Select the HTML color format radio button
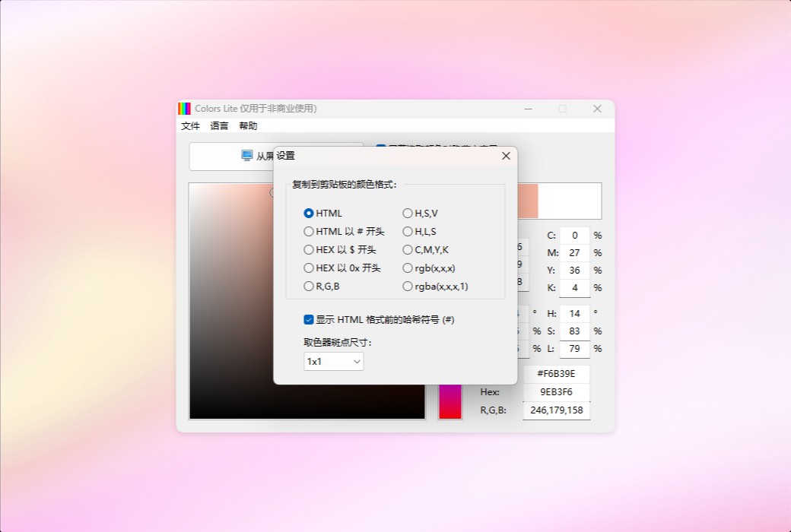This screenshot has width=791, height=532. pyautogui.click(x=309, y=214)
